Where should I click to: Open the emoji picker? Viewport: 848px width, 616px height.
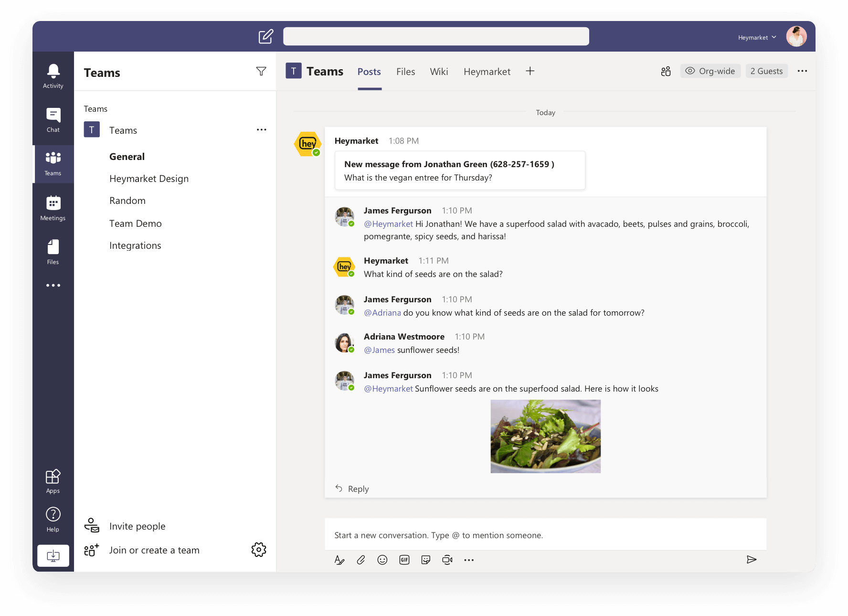(382, 560)
